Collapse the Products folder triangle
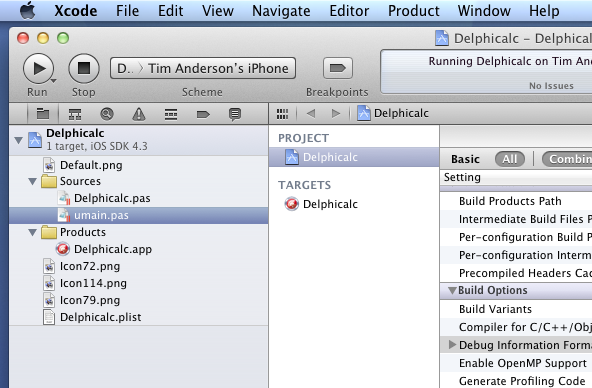This screenshot has height=388, width=592. pos(32,232)
